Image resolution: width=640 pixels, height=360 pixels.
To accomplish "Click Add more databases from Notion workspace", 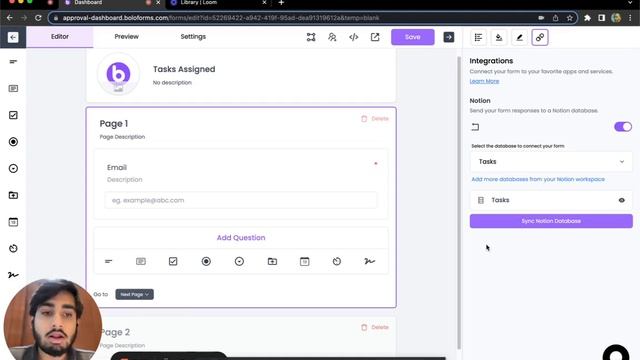I will point(538,179).
